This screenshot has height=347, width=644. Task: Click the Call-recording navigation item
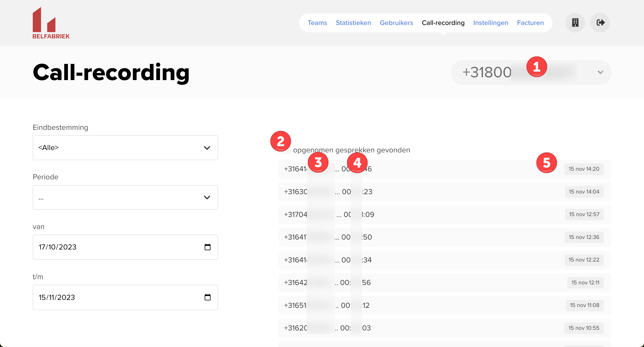(443, 23)
